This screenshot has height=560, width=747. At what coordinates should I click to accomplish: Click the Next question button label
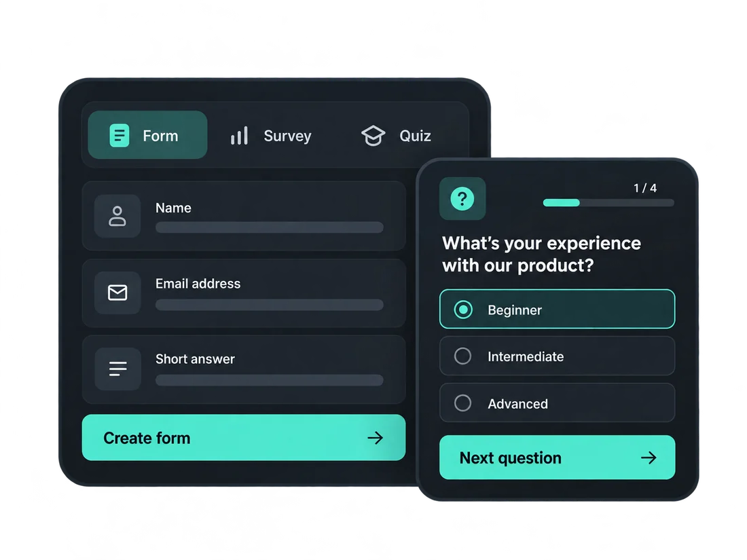510,458
